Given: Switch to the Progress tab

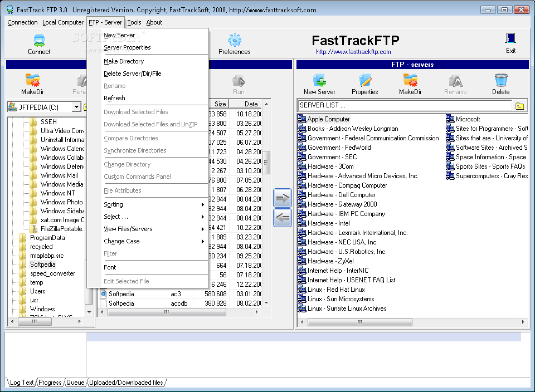Looking at the screenshot, I should 50,383.
